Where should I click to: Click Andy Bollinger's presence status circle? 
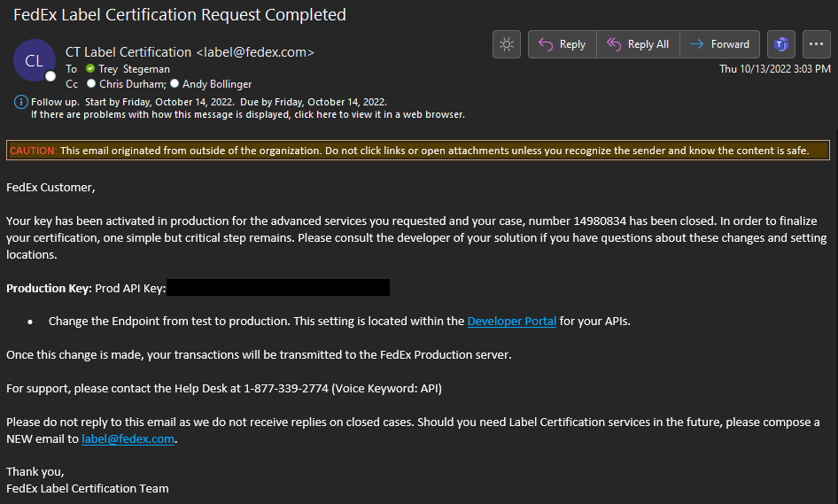[x=175, y=83]
